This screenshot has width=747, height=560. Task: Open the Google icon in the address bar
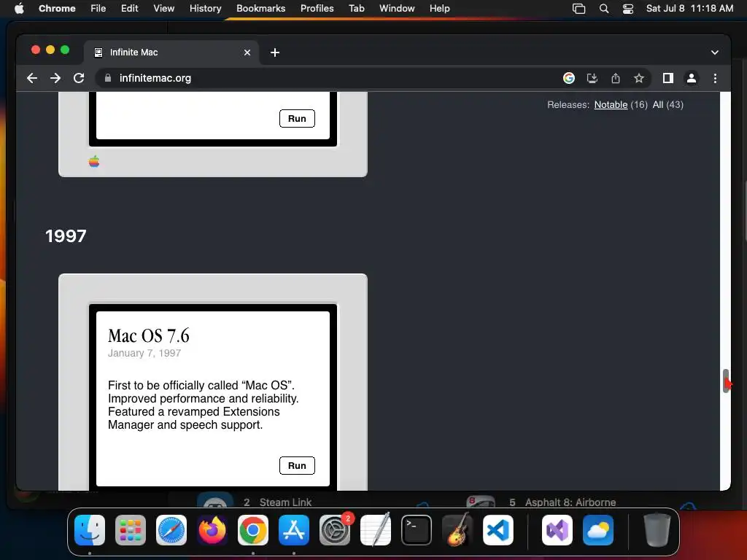coord(569,78)
